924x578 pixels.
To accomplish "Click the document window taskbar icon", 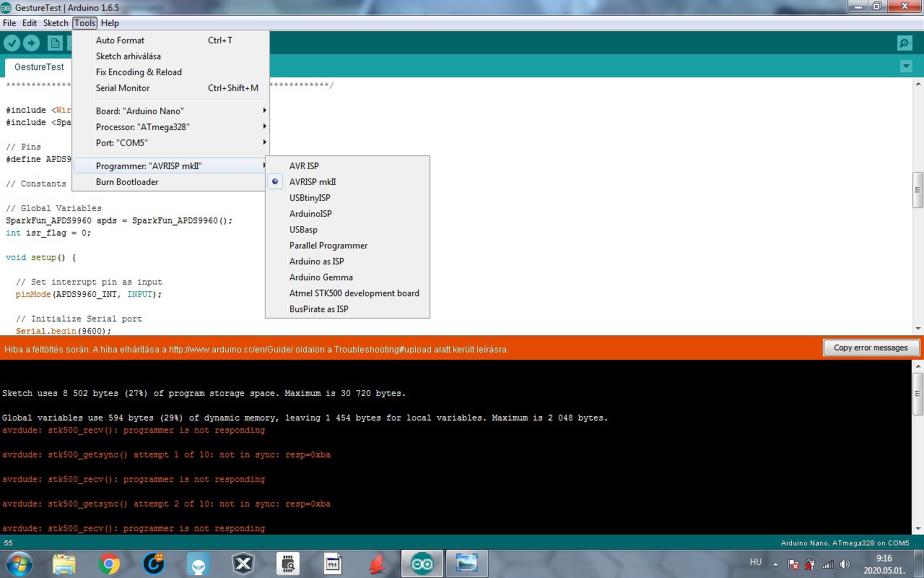I will click(x=333, y=564).
